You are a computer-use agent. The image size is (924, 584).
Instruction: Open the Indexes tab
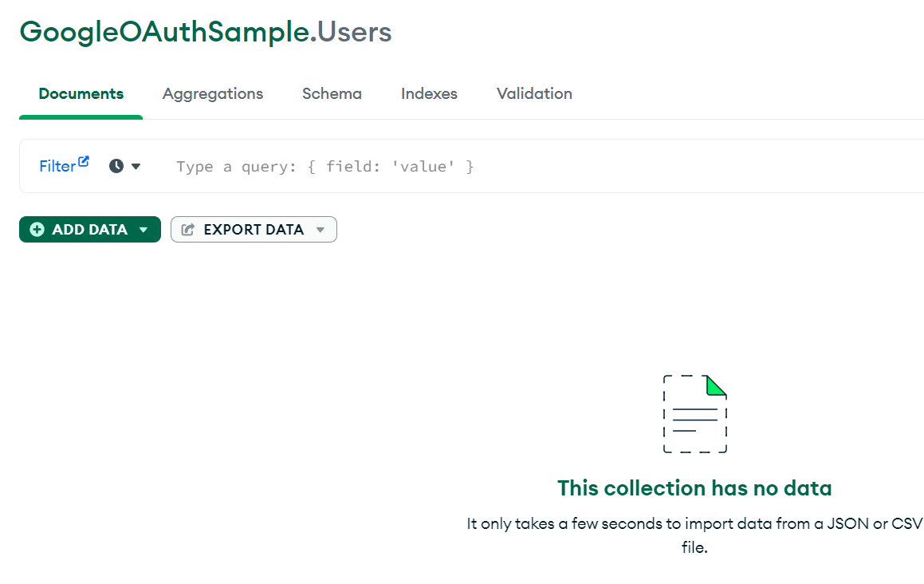(x=429, y=94)
